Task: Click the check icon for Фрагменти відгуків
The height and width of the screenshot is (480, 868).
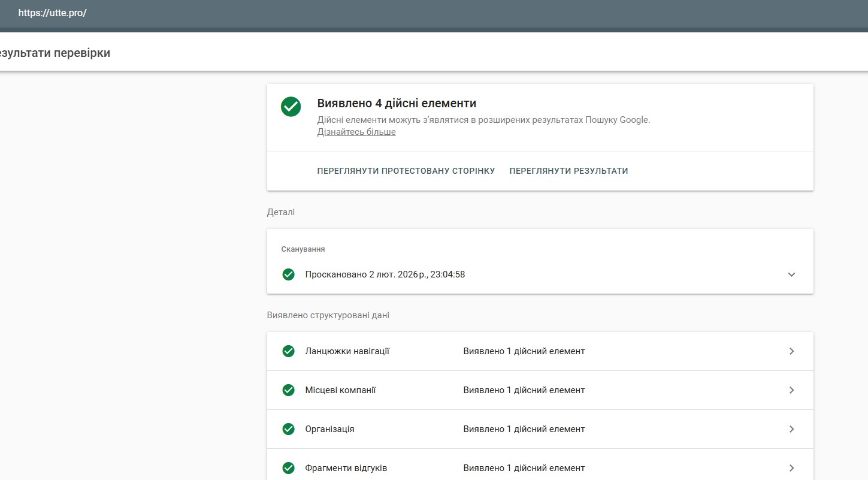Action: (x=288, y=468)
